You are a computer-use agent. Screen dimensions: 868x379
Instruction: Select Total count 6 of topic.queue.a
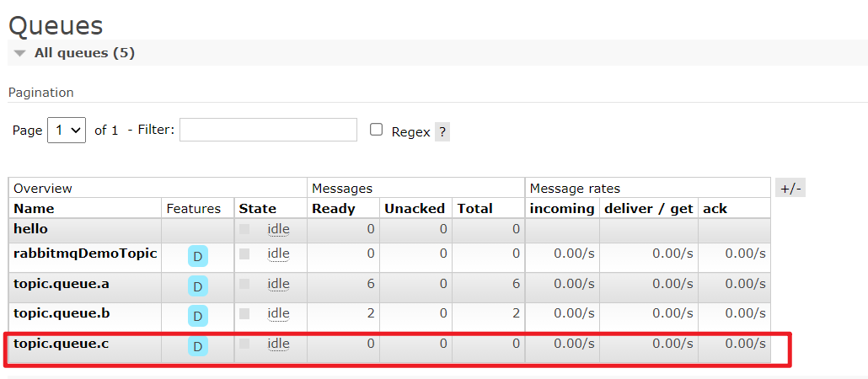tap(516, 284)
